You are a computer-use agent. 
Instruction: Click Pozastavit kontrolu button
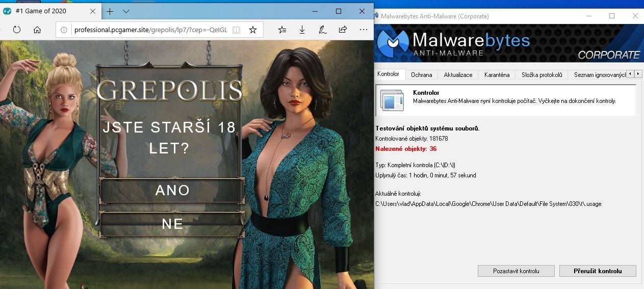coord(516,271)
